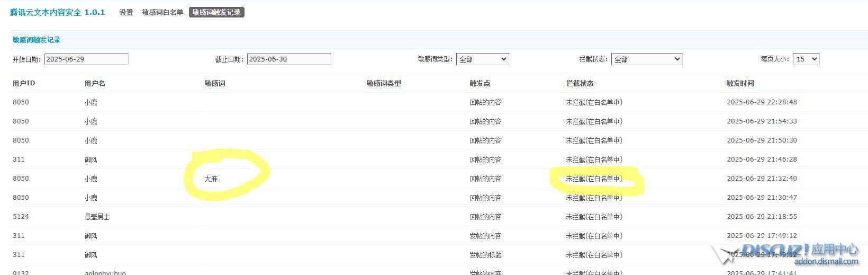
Task: Open the 设置 tab
Action: point(126,12)
